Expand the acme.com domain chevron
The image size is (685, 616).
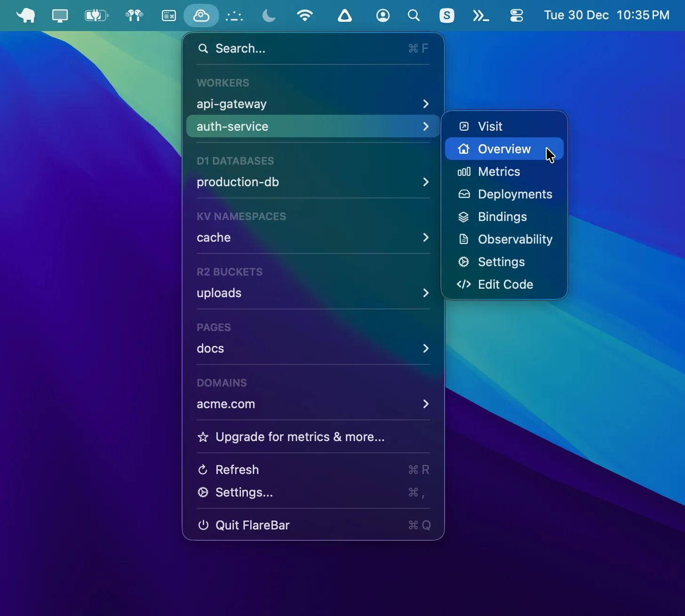point(426,404)
